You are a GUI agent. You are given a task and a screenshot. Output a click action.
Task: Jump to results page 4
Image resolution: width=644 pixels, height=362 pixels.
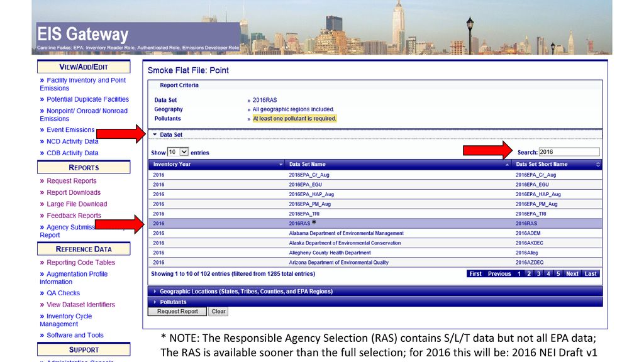pyautogui.click(x=548, y=274)
